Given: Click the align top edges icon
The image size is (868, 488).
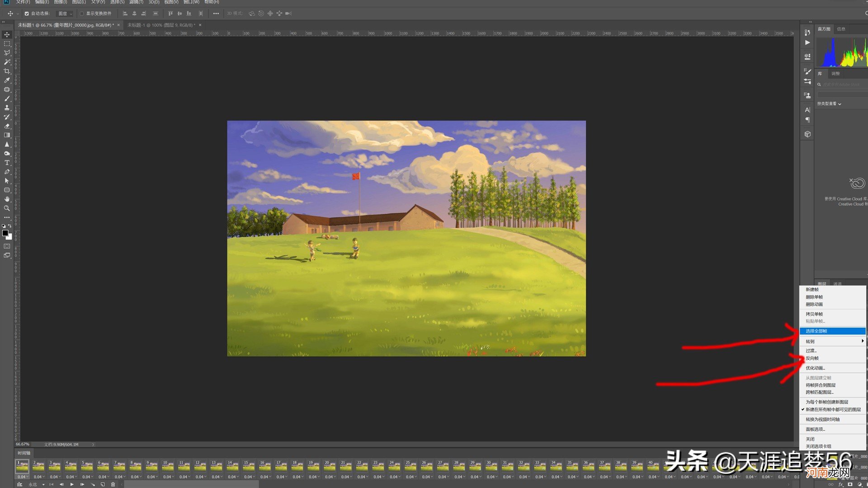Looking at the screenshot, I should coord(170,14).
